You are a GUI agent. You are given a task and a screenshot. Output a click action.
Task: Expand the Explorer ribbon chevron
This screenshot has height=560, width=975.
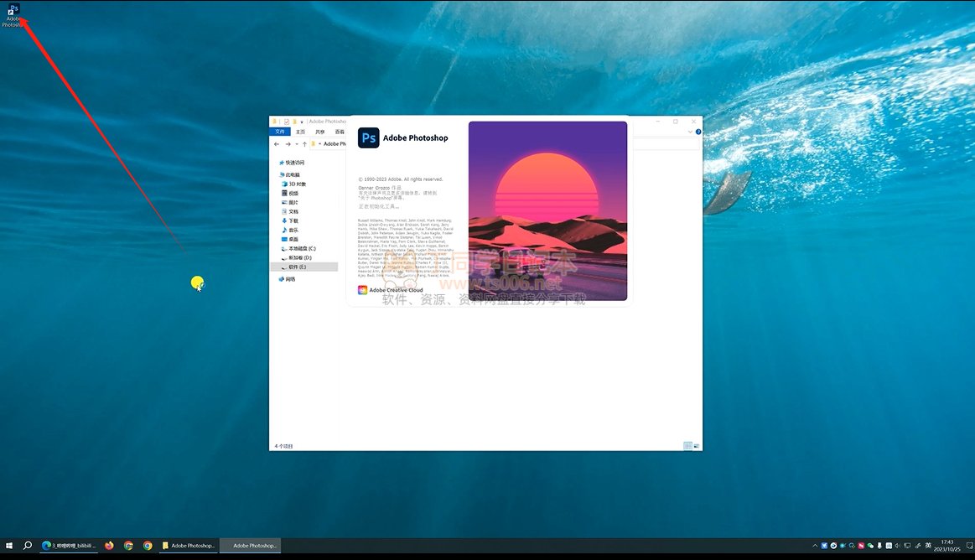tap(691, 132)
